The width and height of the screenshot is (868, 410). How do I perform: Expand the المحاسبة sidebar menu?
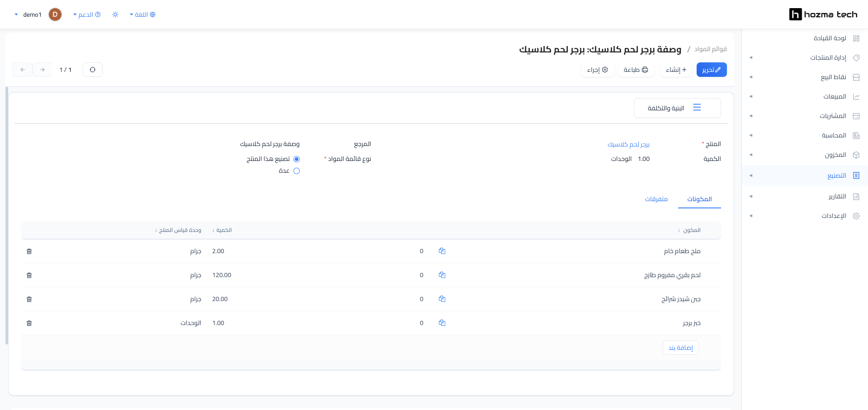click(805, 136)
